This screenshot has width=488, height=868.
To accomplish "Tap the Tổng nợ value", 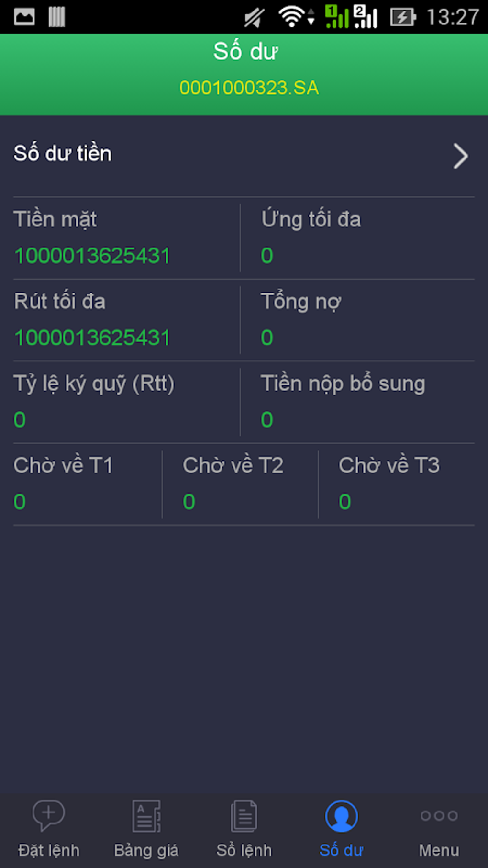I will point(267,338).
